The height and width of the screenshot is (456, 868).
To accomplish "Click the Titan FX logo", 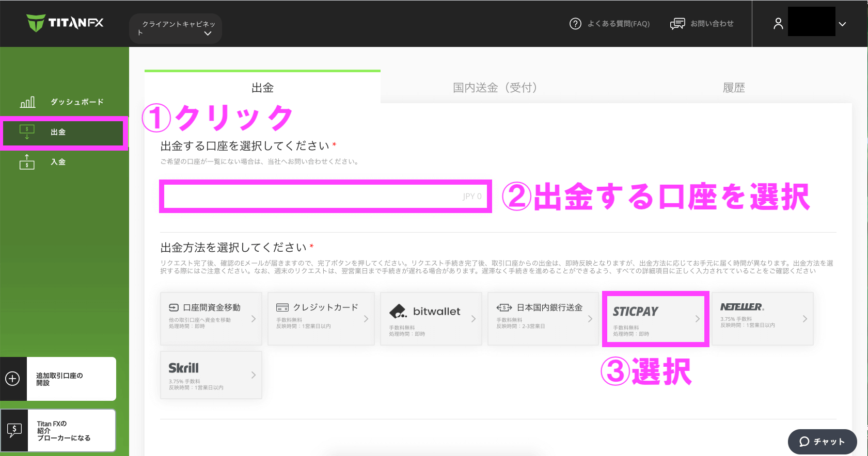I will 65,23.
